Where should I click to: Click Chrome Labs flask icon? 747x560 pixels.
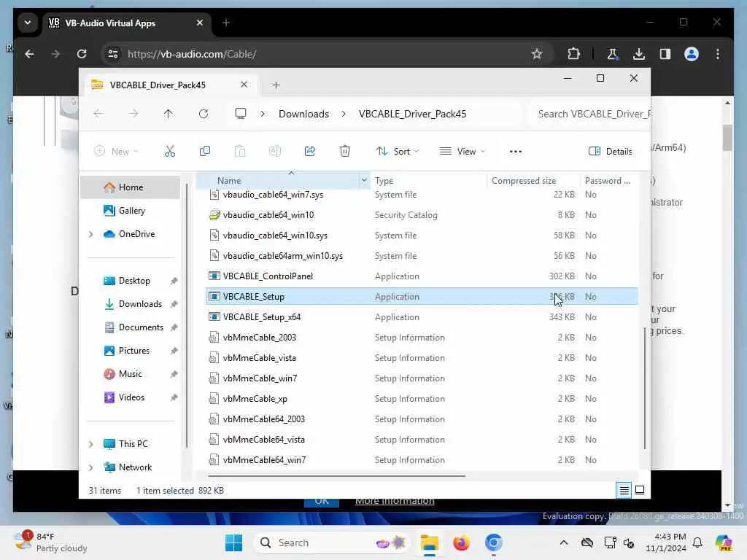(613, 54)
